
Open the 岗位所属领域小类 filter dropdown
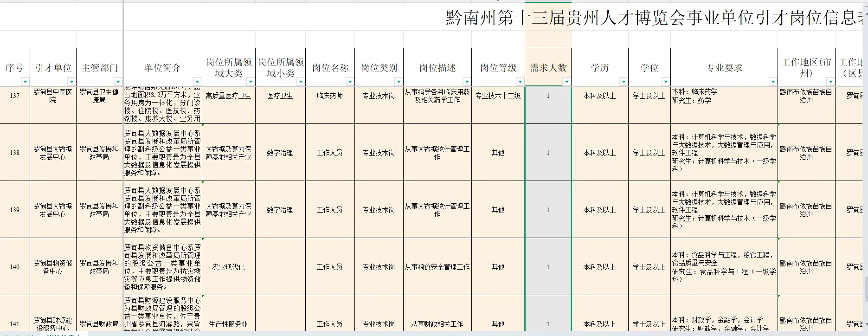(x=301, y=82)
